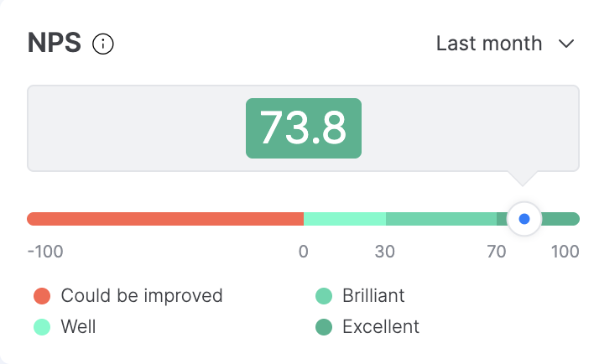Click the -100 scale label

(45, 252)
